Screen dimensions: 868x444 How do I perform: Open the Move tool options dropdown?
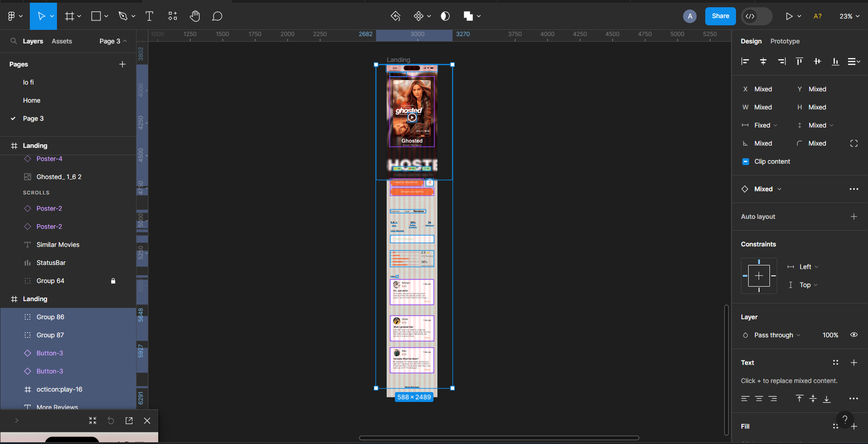click(52, 16)
